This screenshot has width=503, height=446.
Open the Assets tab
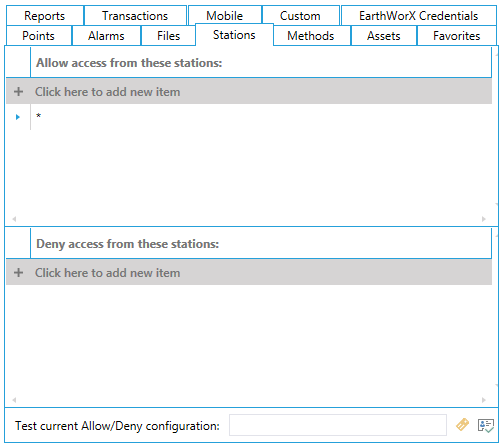point(384,36)
